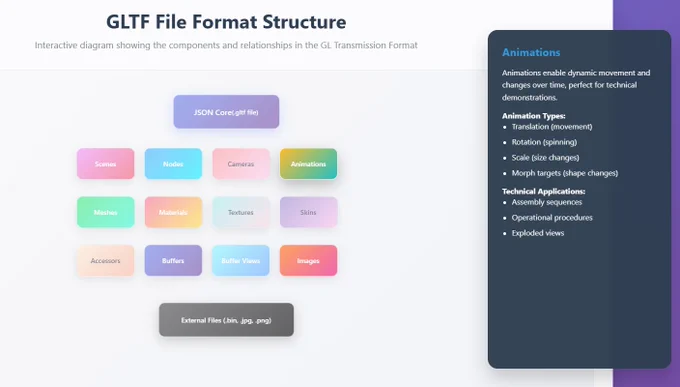680x387 pixels.
Task: Open the Cameras component box
Action: 241,164
